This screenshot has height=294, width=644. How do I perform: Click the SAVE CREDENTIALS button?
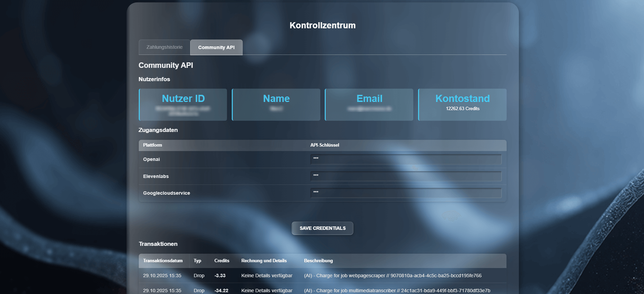click(x=322, y=228)
